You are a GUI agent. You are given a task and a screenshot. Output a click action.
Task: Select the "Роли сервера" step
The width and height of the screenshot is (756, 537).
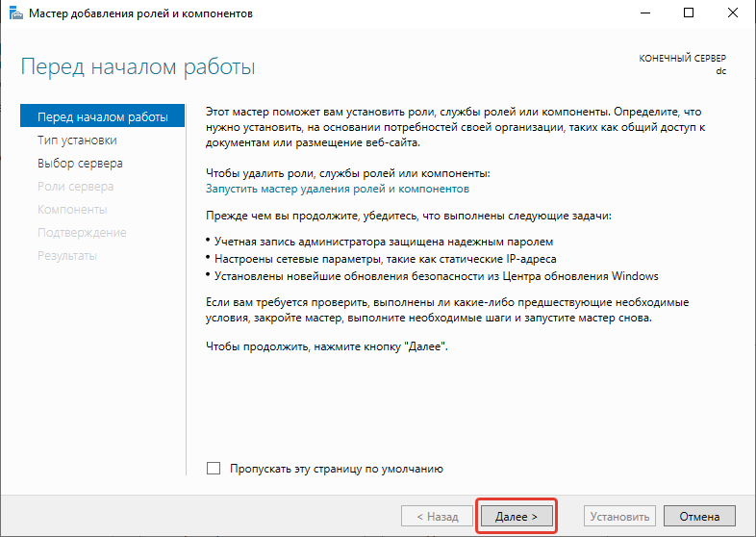[76, 187]
